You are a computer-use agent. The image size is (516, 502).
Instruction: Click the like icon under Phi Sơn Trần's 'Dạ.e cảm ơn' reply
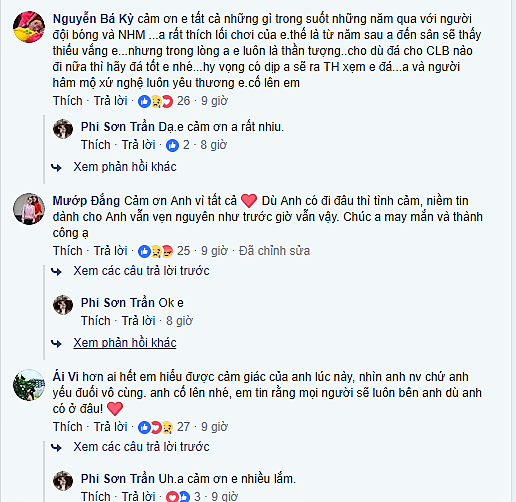172,145
